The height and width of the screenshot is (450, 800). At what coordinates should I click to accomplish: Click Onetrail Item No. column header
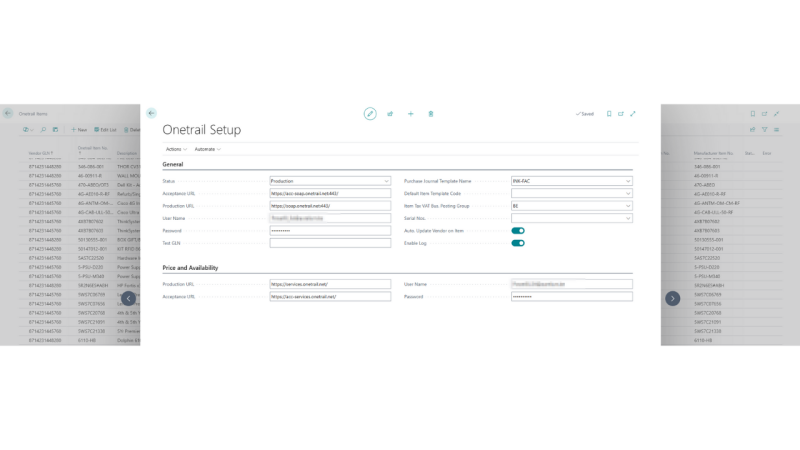tap(93, 149)
